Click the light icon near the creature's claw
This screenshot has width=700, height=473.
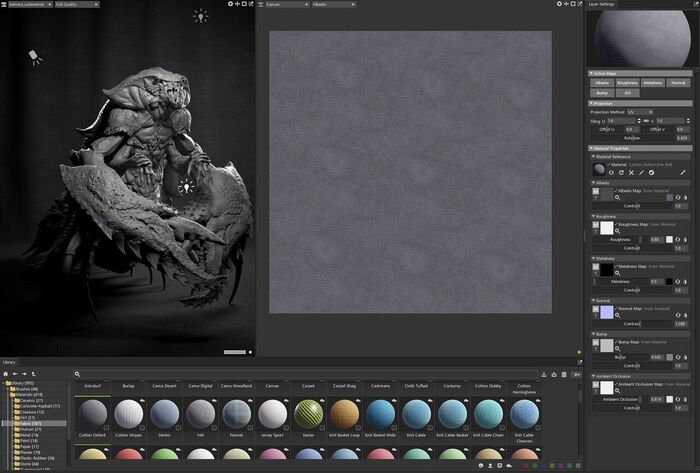click(184, 187)
